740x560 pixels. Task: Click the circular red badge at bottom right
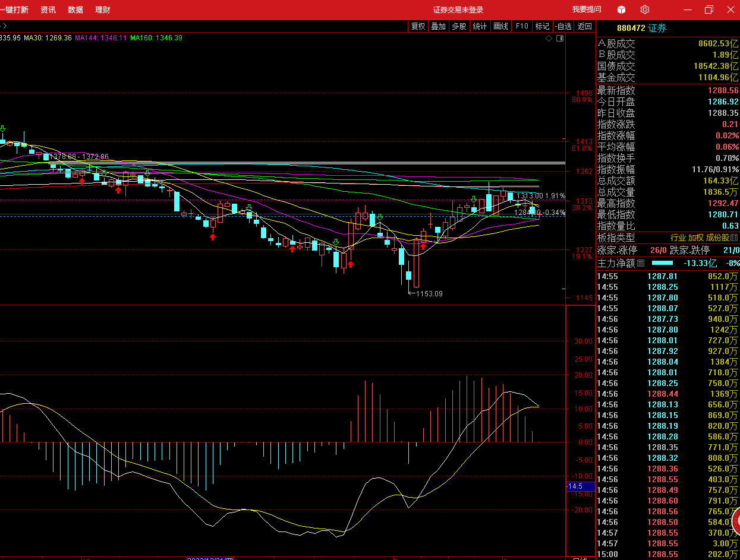coord(735,522)
